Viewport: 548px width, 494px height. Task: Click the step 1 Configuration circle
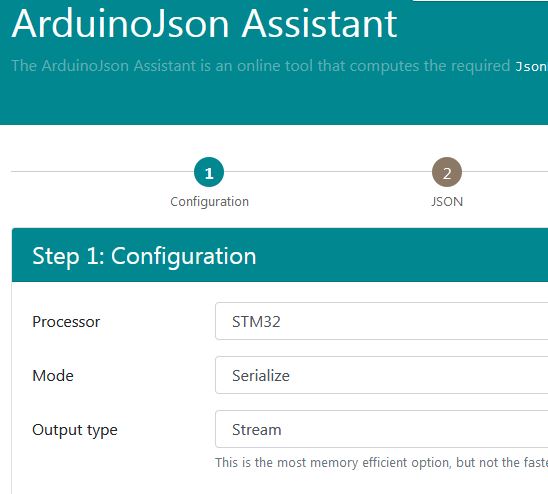point(209,172)
